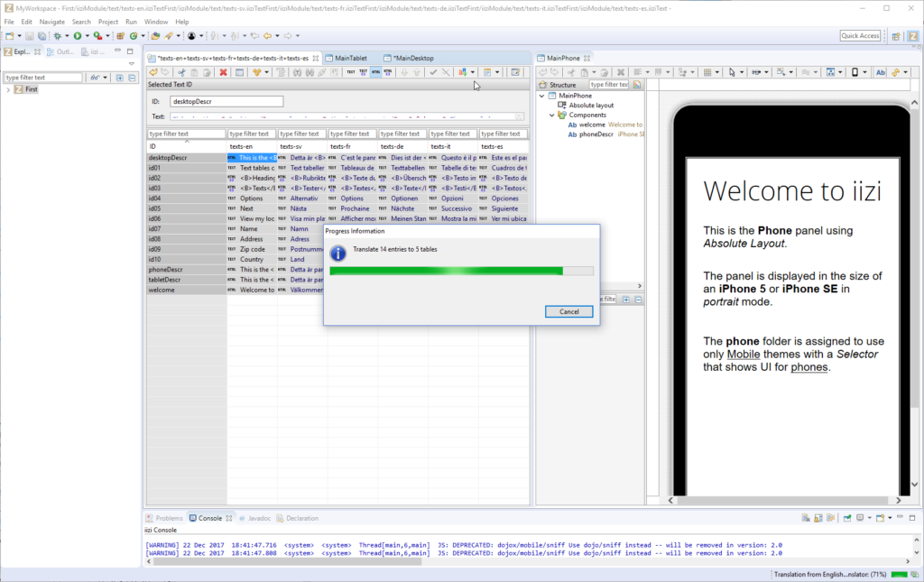
Task: Click the Quick Access search field
Action: point(860,36)
